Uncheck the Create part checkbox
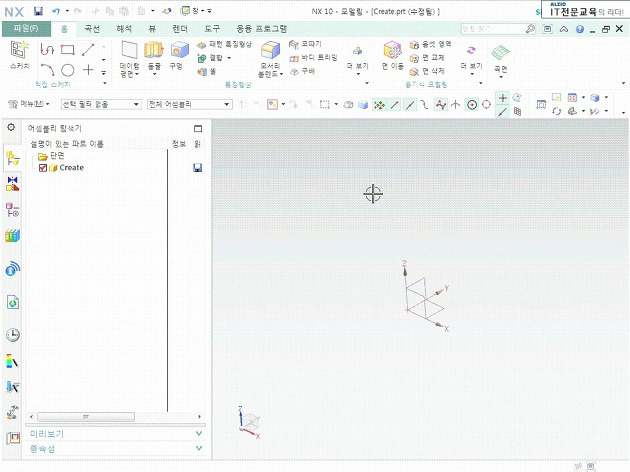The height and width of the screenshot is (472, 630). coord(43,168)
